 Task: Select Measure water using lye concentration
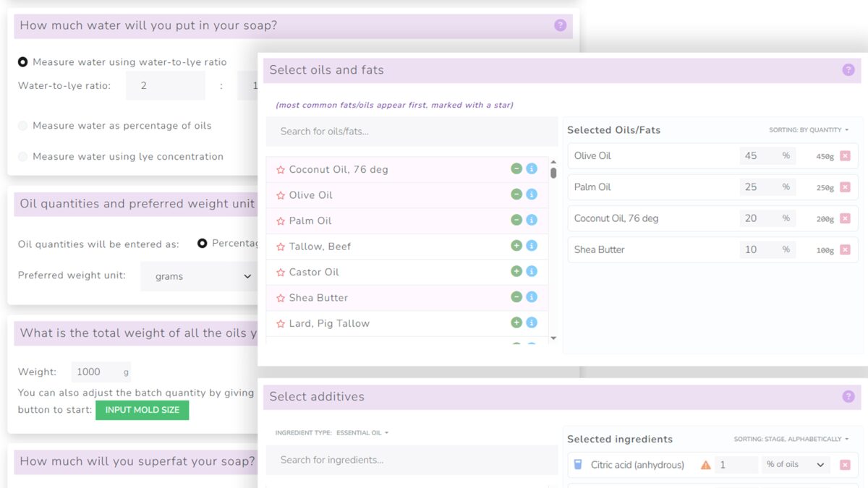point(23,157)
